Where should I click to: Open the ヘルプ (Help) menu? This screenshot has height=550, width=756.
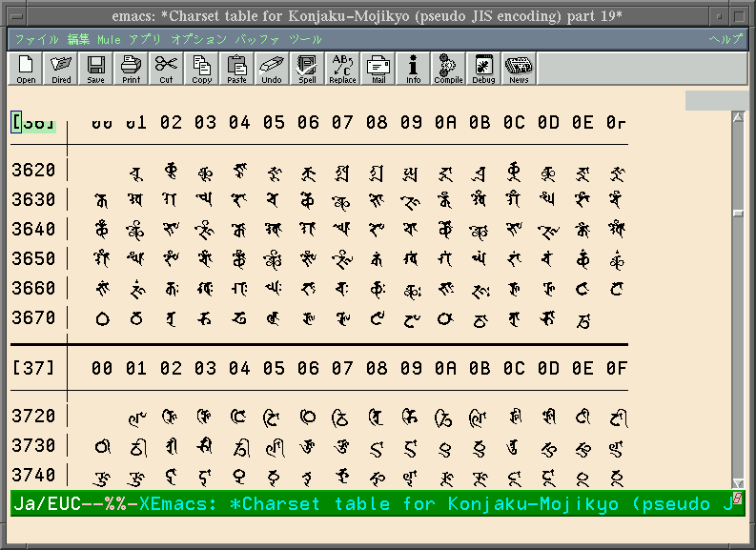[726, 39]
